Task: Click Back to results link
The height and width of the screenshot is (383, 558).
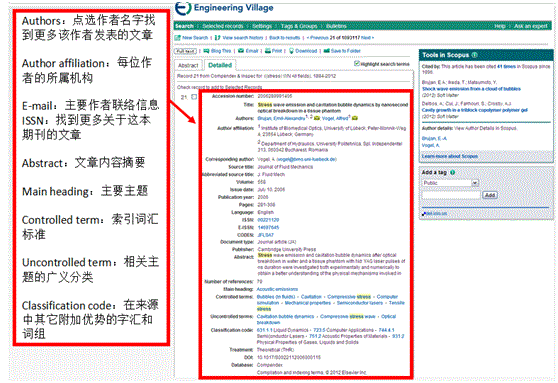Action: coord(284,38)
